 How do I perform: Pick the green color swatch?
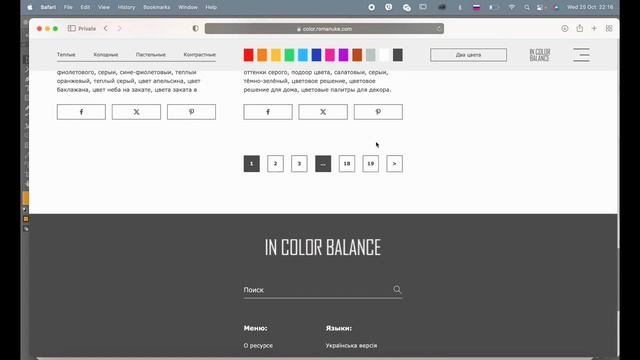(x=289, y=55)
